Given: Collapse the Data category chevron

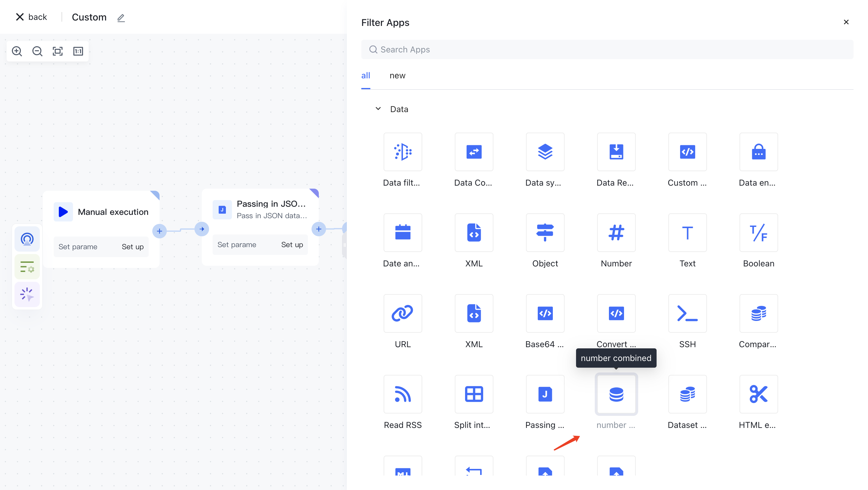Looking at the screenshot, I should 378,109.
